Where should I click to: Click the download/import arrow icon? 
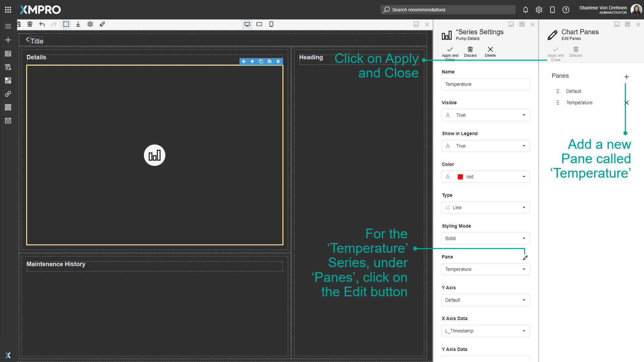78,24
